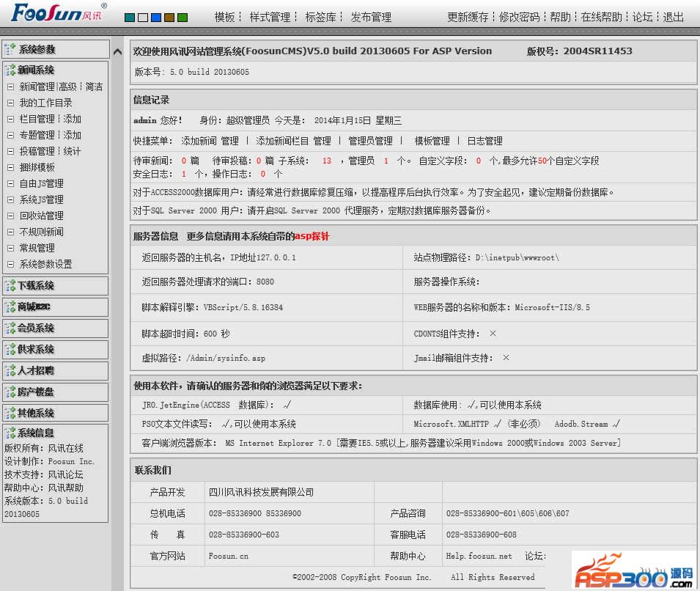Click the tree icon beside 人才招聘
Screen dimensions: 700x591
[10, 370]
